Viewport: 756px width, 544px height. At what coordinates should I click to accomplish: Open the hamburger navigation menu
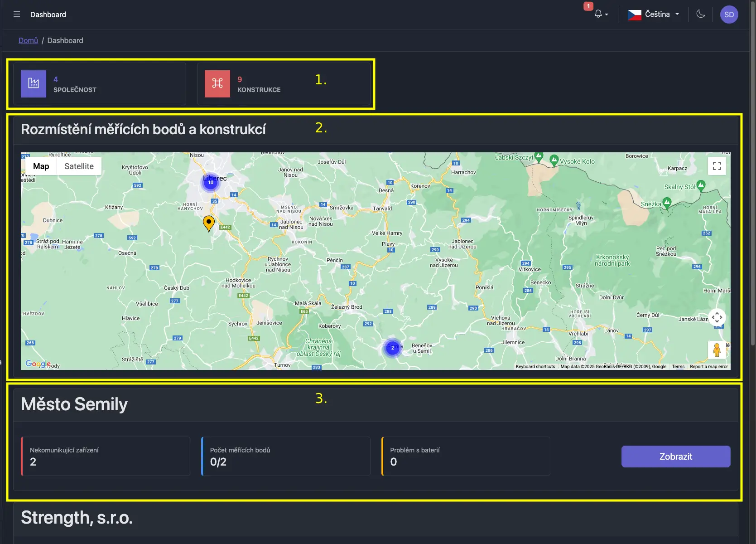(16, 14)
